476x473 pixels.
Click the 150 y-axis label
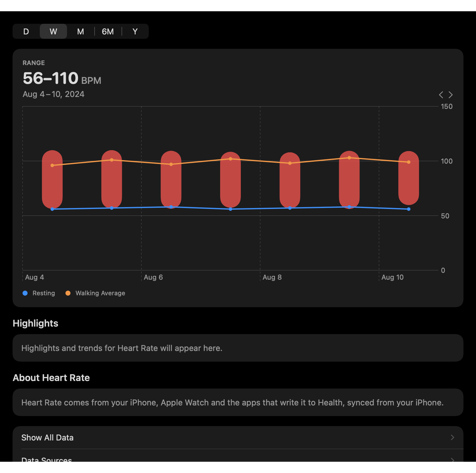click(x=447, y=106)
